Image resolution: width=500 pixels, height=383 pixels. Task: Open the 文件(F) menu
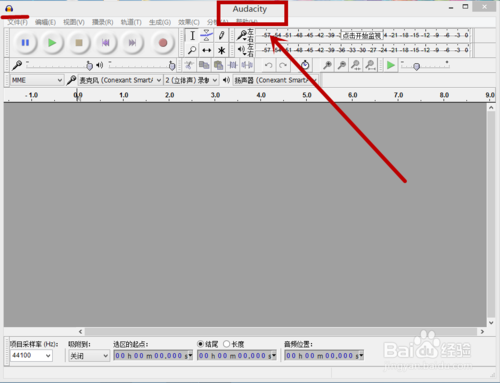[x=17, y=22]
